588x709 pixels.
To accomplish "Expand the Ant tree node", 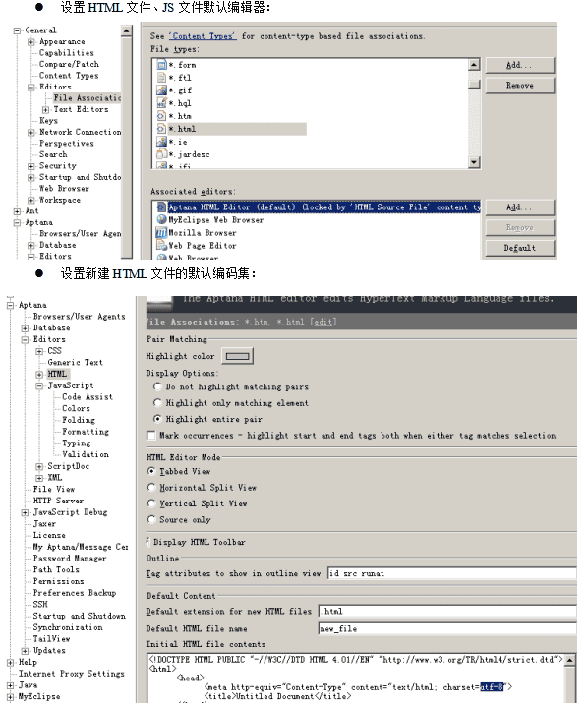I will coord(17,211).
